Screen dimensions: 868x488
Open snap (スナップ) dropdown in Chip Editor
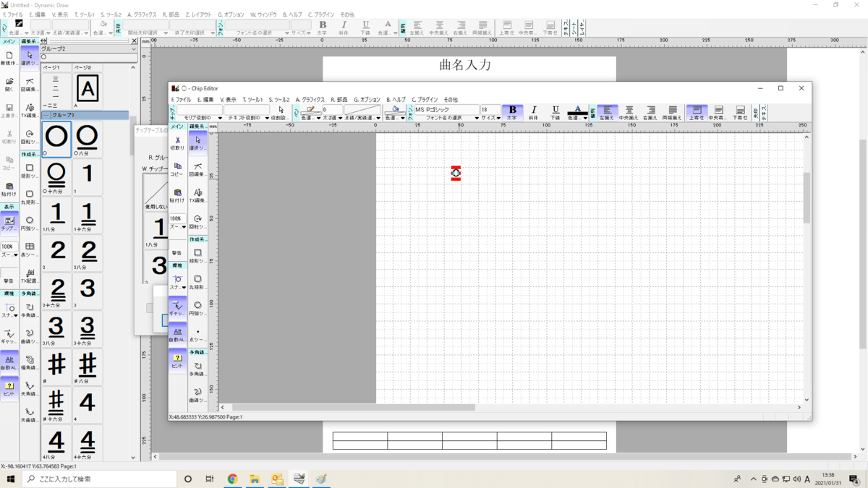tap(184, 288)
